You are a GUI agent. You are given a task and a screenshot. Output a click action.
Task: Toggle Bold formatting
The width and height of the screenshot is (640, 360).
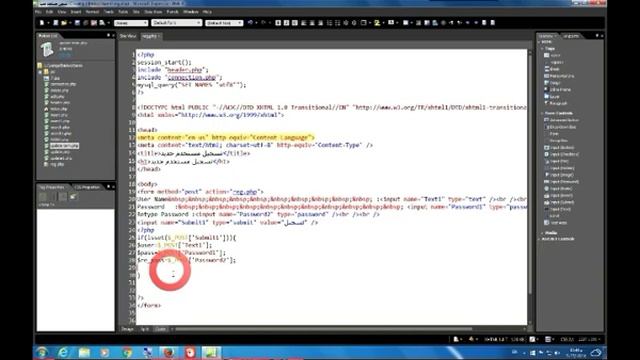[x=278, y=23]
